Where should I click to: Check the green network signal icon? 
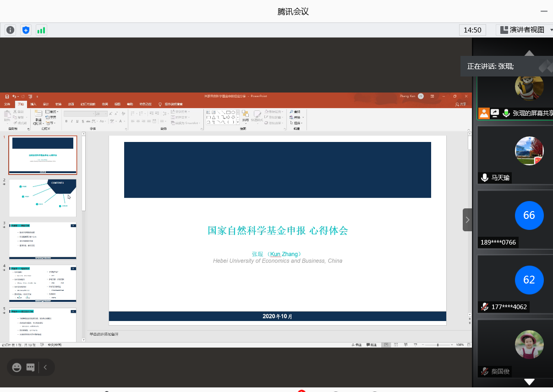pos(41,30)
